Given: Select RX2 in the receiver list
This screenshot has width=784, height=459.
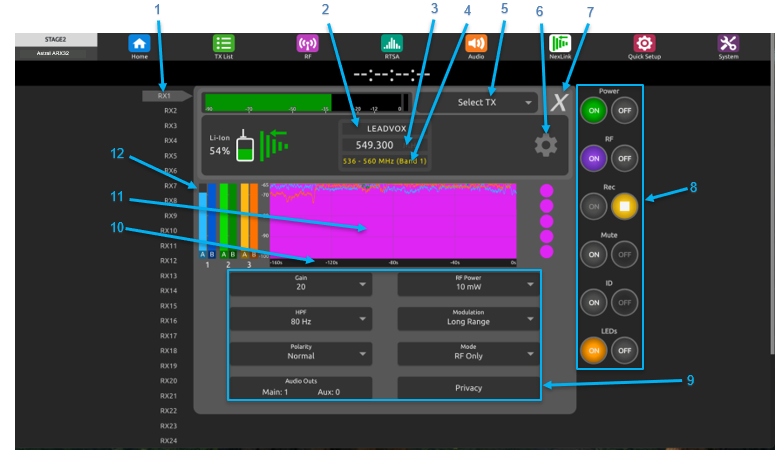Looking at the screenshot, I should [x=170, y=110].
